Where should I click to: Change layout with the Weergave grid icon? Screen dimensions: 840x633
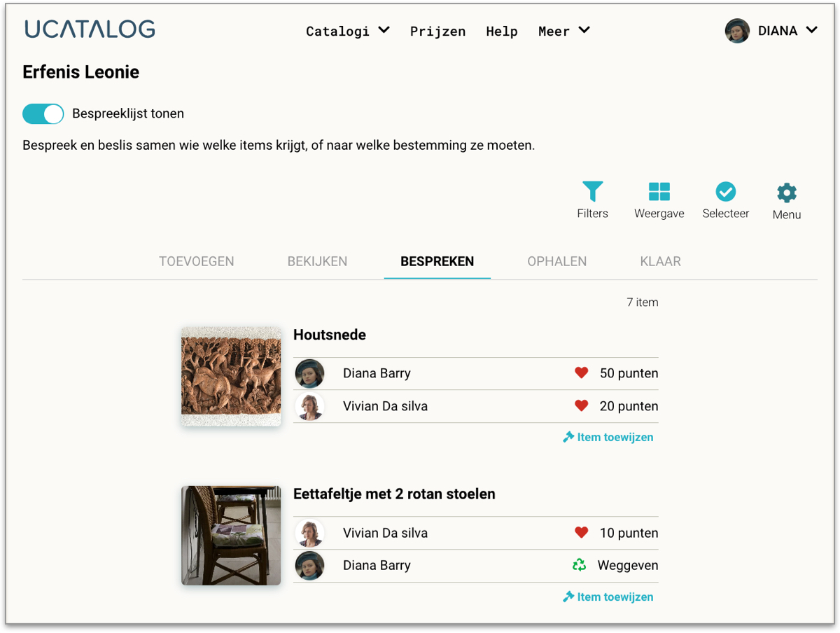(x=659, y=191)
